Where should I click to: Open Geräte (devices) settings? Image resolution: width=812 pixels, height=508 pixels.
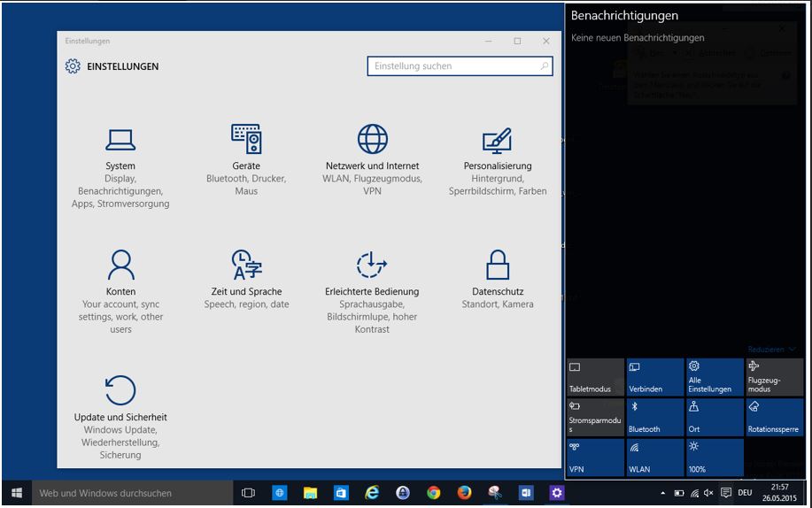tap(246, 165)
